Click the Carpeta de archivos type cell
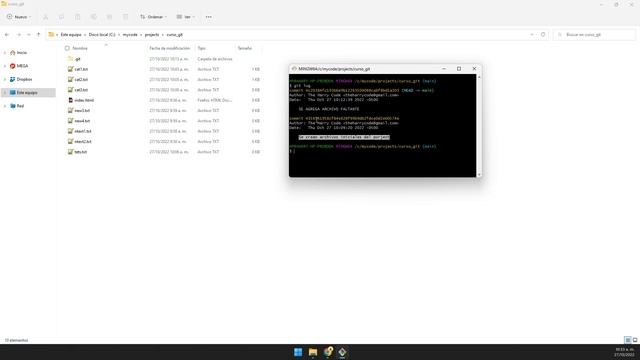Viewport: 640px width, 360px height. [215, 59]
